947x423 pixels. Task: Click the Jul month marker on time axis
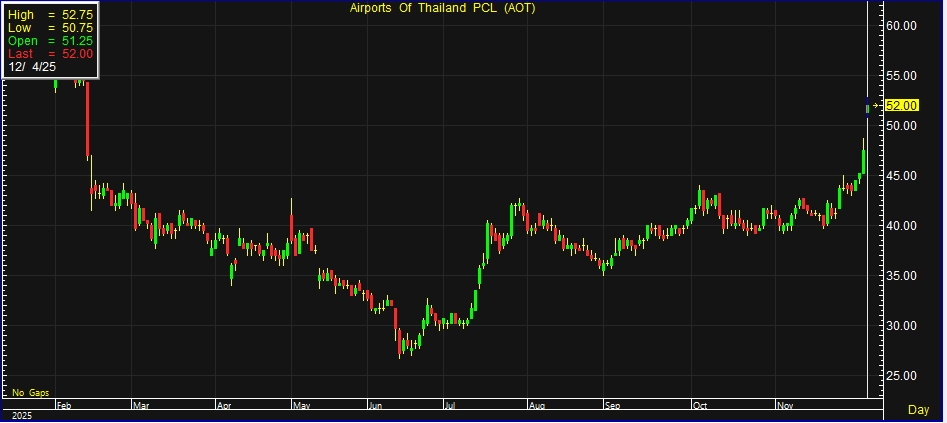pyautogui.click(x=450, y=406)
